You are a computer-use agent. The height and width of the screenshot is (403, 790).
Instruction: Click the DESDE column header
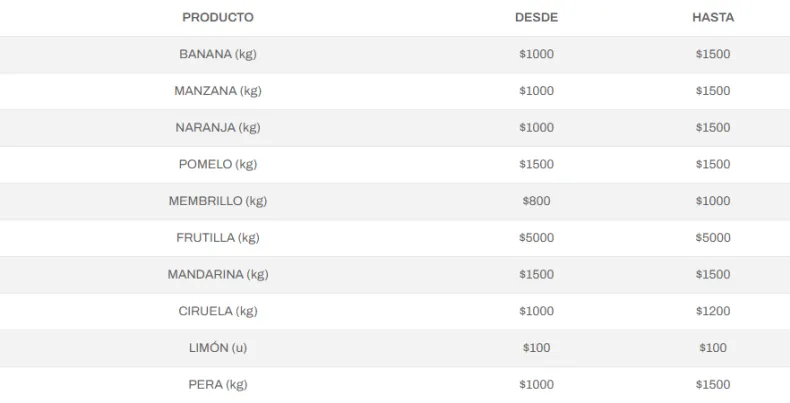(x=536, y=18)
